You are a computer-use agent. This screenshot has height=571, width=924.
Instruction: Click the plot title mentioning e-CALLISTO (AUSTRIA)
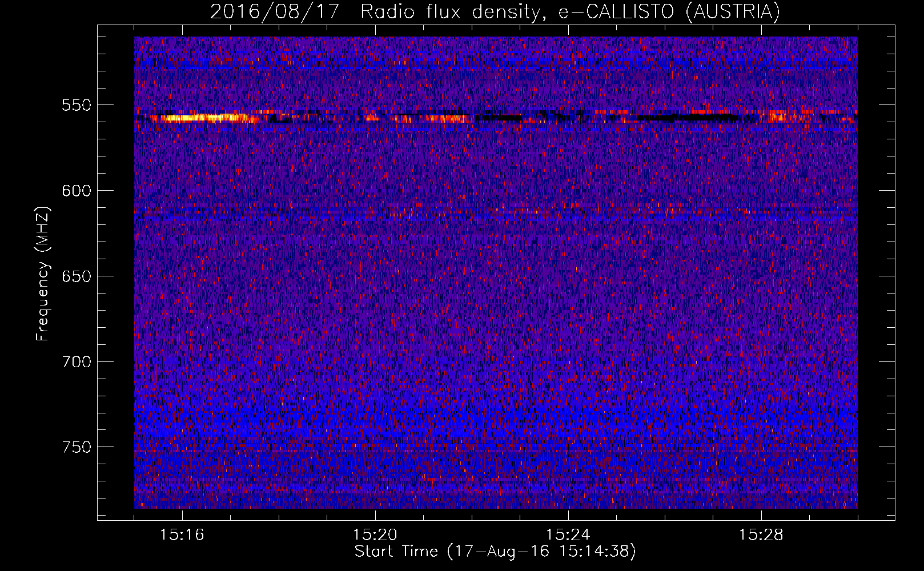pos(495,11)
